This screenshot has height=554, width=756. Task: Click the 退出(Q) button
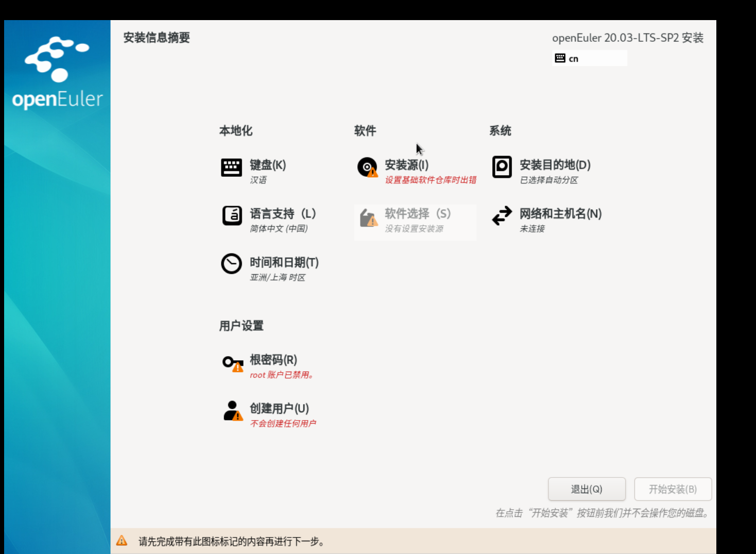[587, 489]
